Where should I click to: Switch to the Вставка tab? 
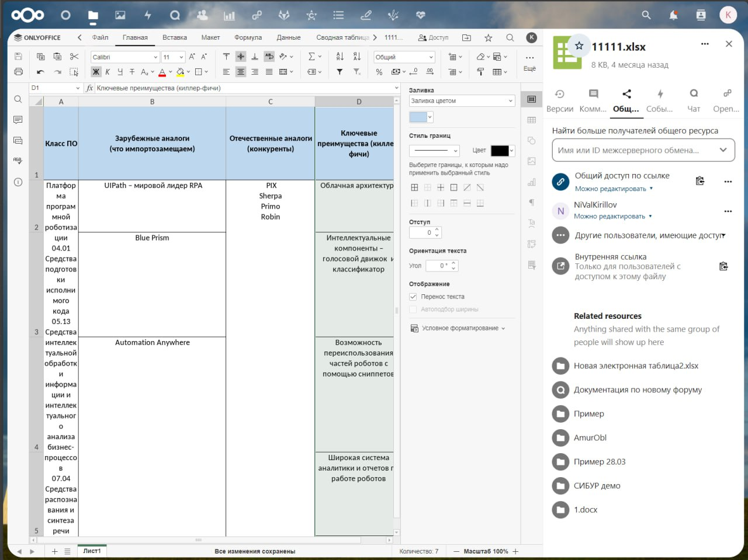click(175, 37)
